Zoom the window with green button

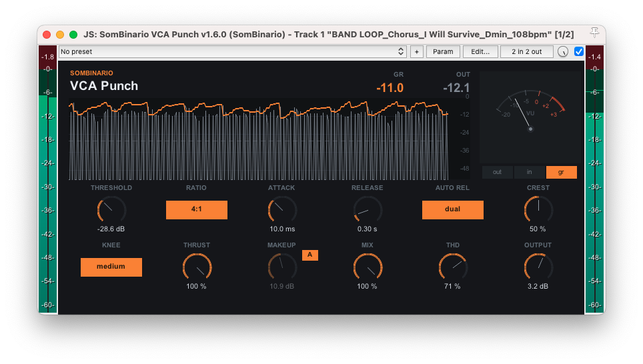tap(73, 35)
